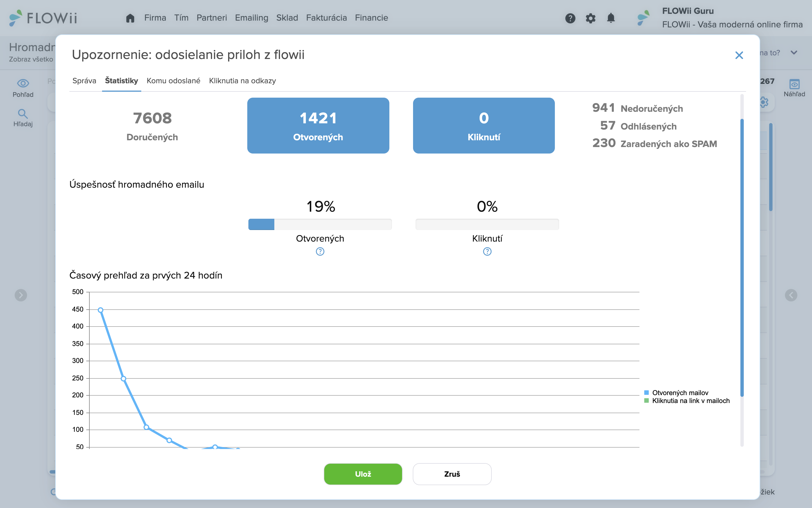Click the Náhľad preview icon

(794, 84)
